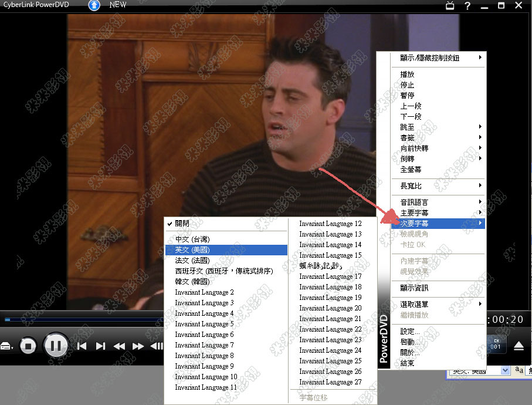The height and width of the screenshot is (405, 532).
Task: Click the aa font icon at bottom right
Action: [519, 370]
